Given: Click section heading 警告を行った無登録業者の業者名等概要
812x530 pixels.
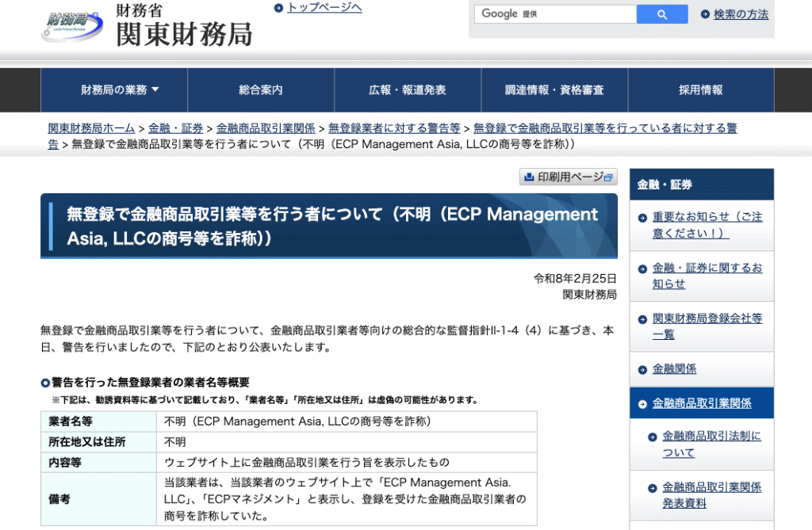Looking at the screenshot, I should click(150, 383).
